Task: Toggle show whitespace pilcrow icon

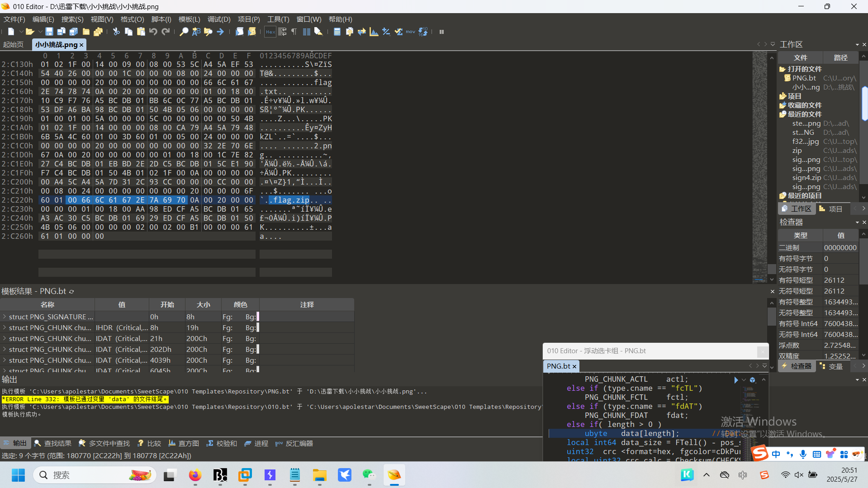Action: (x=294, y=32)
